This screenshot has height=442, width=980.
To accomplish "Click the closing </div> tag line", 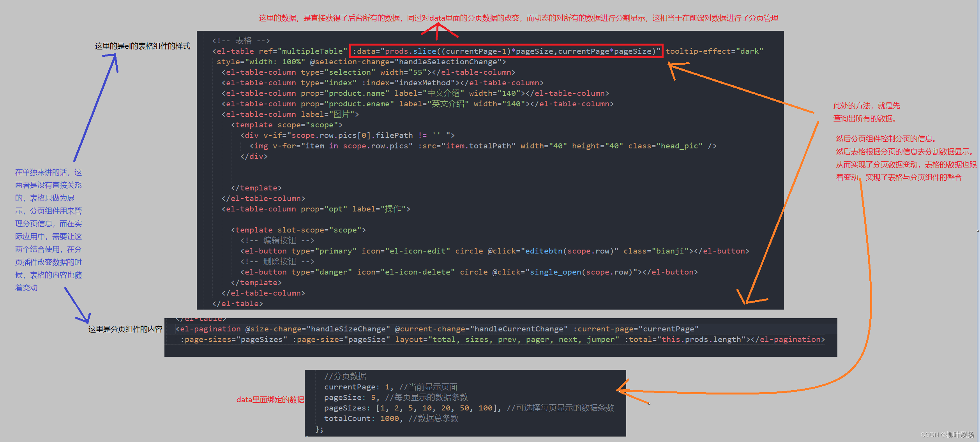I will [x=254, y=156].
